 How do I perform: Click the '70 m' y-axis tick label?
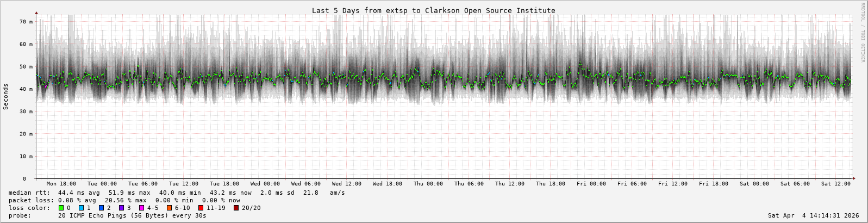[27, 22]
